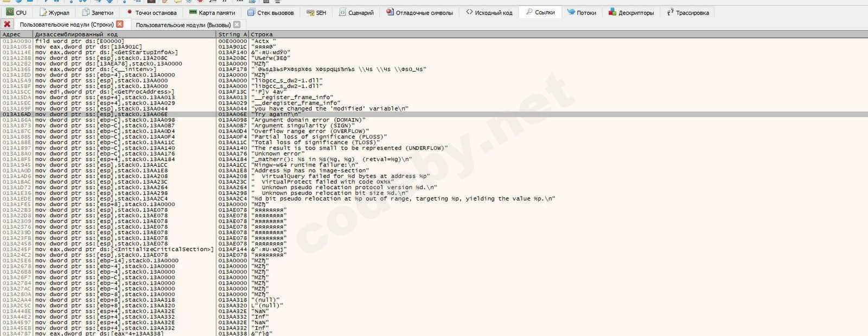Sort by the 'String A' column header
The height and width of the screenshot is (336, 868).
coord(232,35)
